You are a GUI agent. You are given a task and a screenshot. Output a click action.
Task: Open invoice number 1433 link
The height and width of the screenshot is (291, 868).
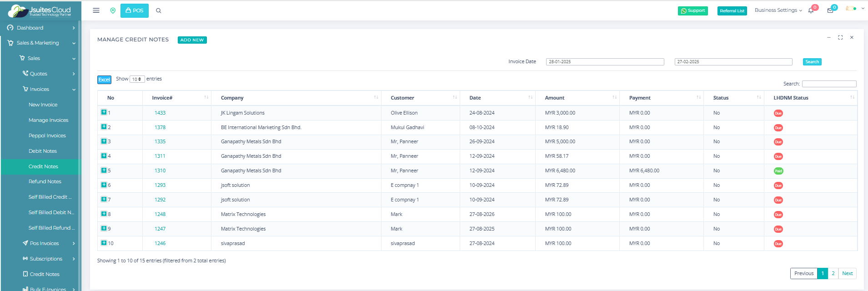pyautogui.click(x=160, y=113)
